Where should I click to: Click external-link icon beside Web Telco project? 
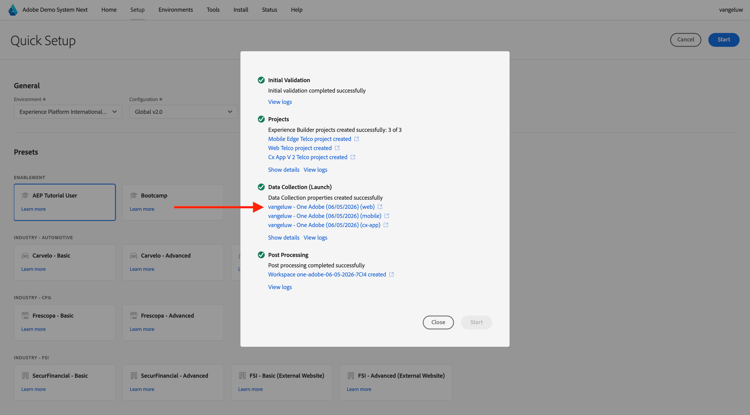337,148
